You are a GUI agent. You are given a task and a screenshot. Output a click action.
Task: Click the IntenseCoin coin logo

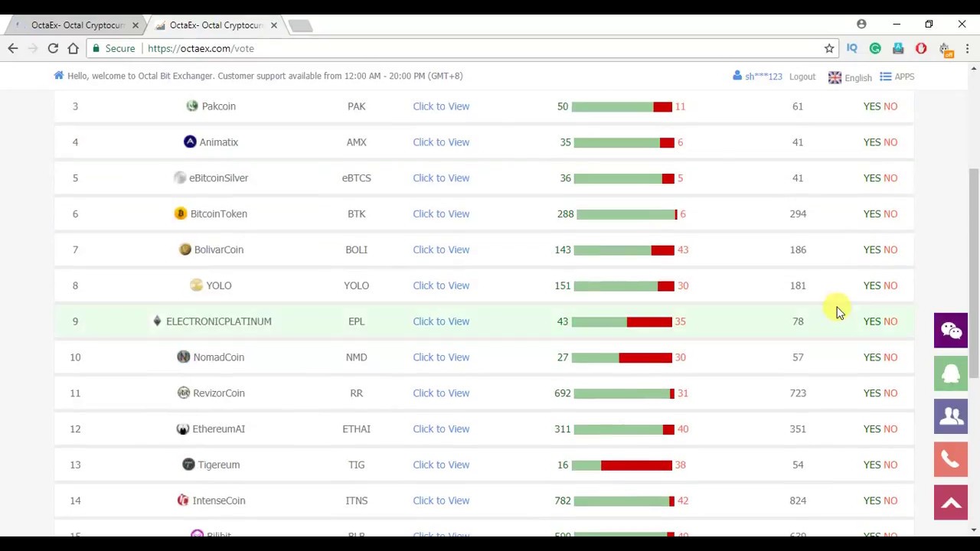[x=183, y=500]
